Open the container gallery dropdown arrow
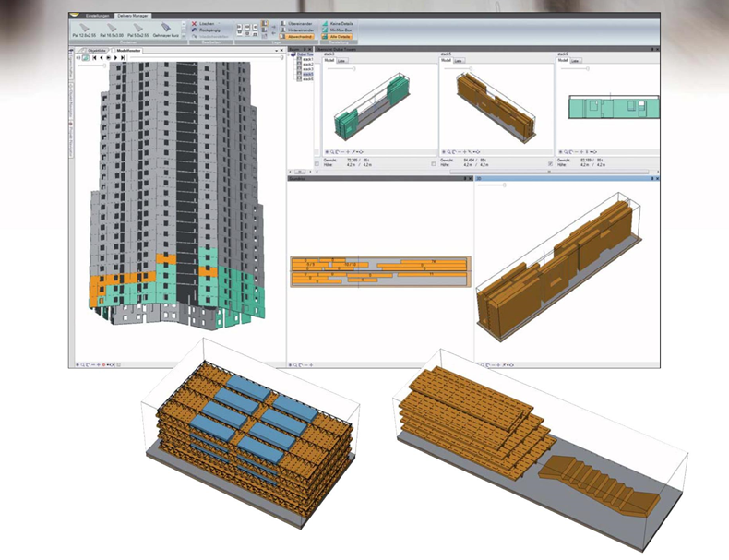The height and width of the screenshot is (560, 729). tap(184, 36)
